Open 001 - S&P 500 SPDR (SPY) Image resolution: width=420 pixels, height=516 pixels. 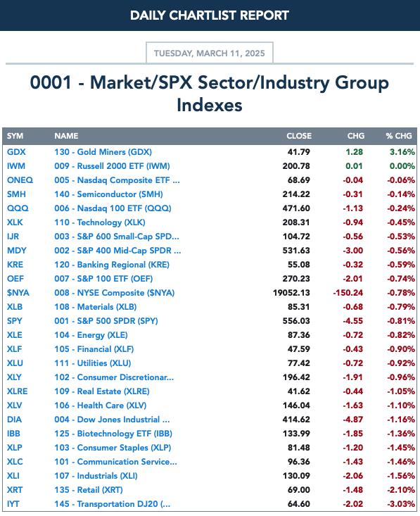(106, 321)
